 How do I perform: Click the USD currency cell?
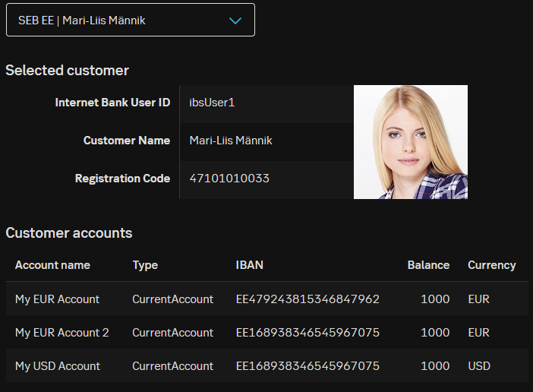point(479,366)
